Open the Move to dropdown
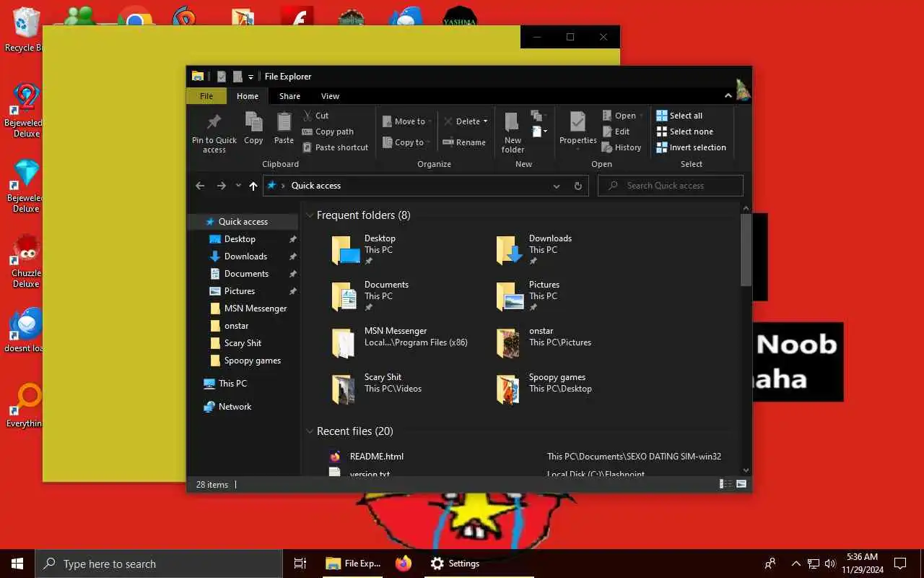The height and width of the screenshot is (578, 924). (x=407, y=121)
